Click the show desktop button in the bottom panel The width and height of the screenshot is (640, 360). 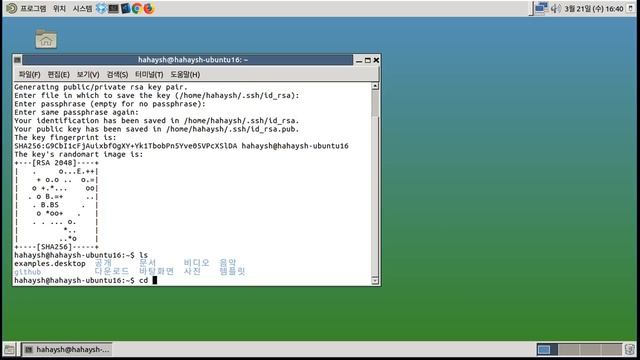tap(9, 349)
